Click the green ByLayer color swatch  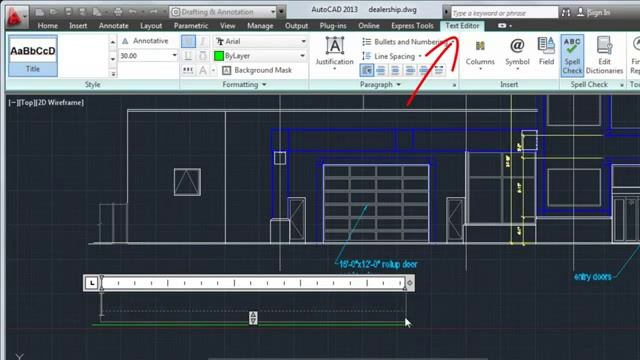coord(219,56)
